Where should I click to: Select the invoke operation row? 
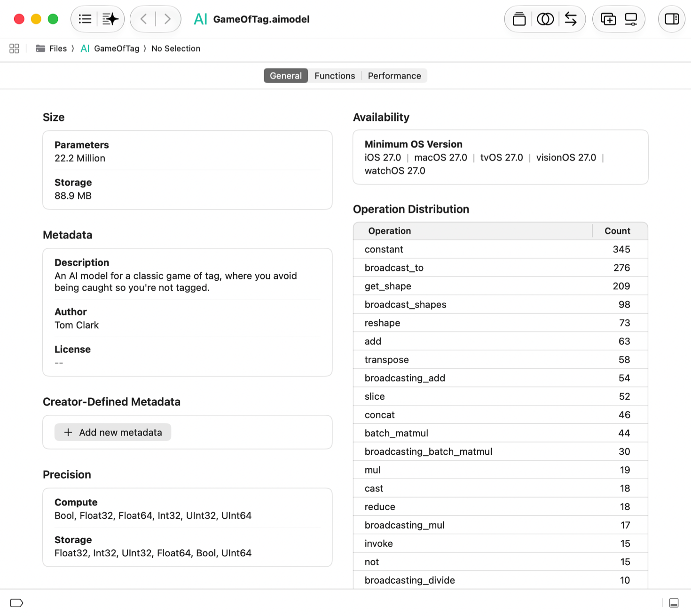[x=501, y=544]
